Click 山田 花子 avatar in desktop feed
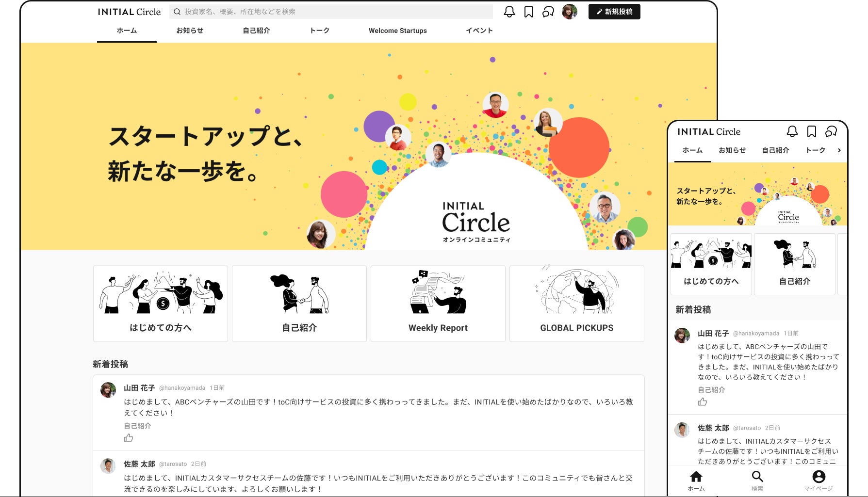The image size is (868, 497). click(108, 390)
